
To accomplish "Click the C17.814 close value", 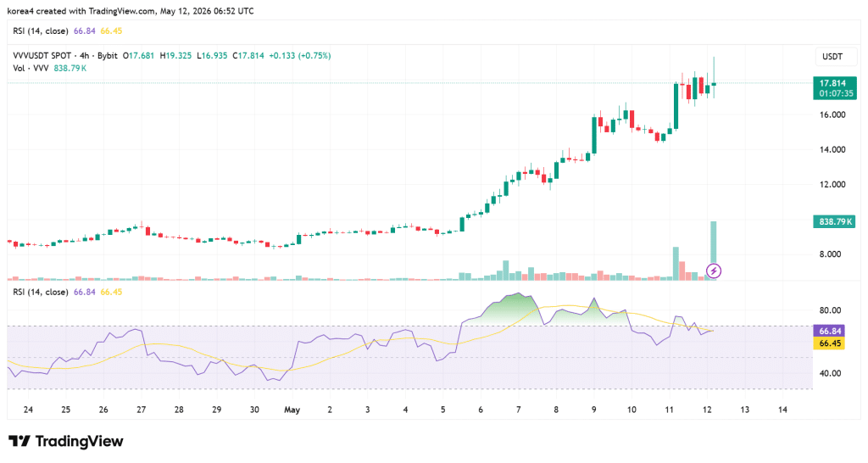I will point(248,55).
